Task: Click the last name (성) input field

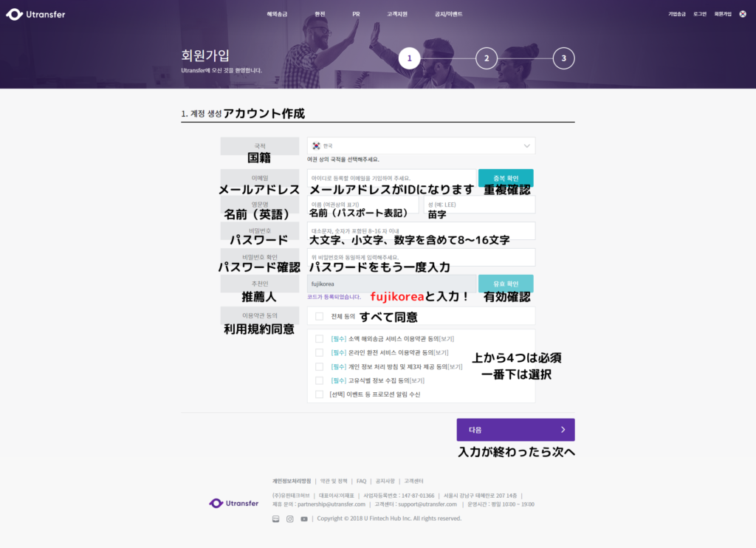Action: (479, 205)
